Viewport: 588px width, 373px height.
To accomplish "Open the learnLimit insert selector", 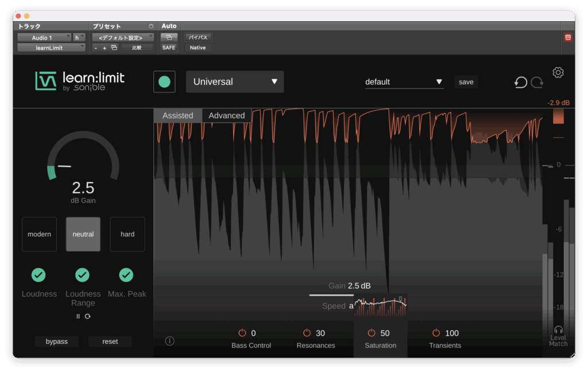I will click(x=51, y=48).
